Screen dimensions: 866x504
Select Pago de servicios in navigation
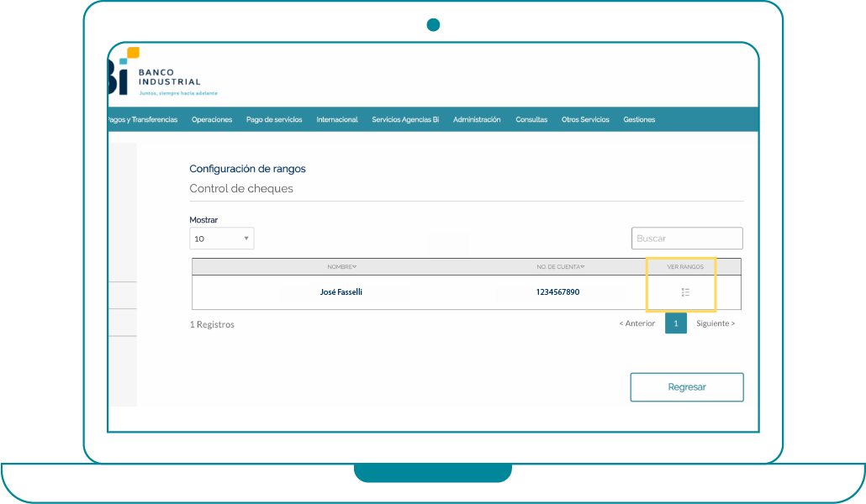click(274, 119)
